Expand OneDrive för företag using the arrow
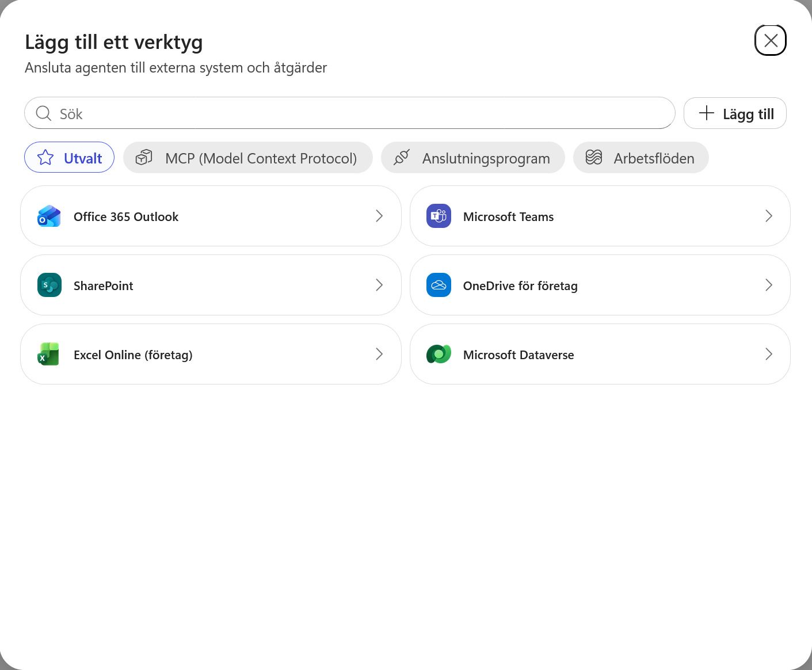 point(769,285)
